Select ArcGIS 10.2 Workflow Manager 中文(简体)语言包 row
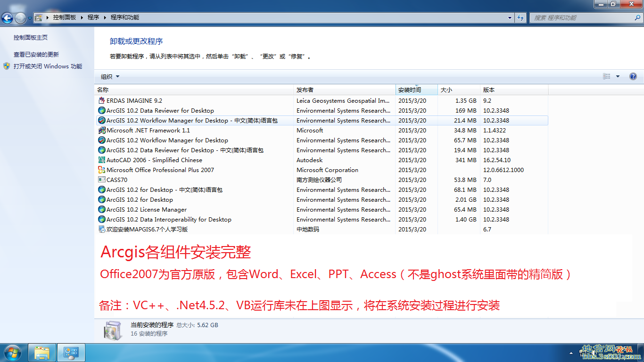Viewport: 644px width, 362px height. (x=322, y=120)
